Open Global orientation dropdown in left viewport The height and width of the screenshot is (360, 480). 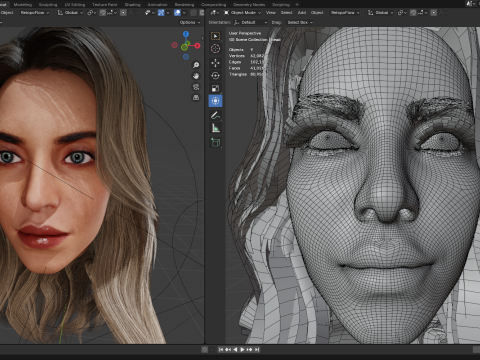coord(70,13)
